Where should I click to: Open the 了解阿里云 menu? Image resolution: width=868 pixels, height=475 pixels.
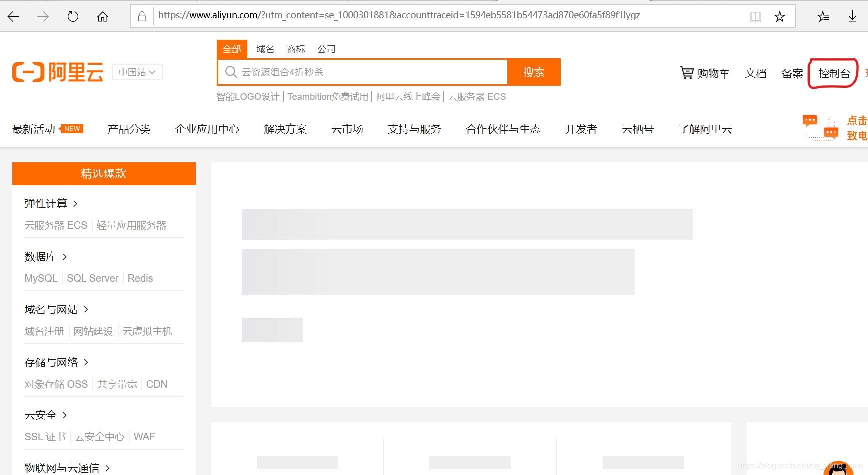pyautogui.click(x=705, y=129)
